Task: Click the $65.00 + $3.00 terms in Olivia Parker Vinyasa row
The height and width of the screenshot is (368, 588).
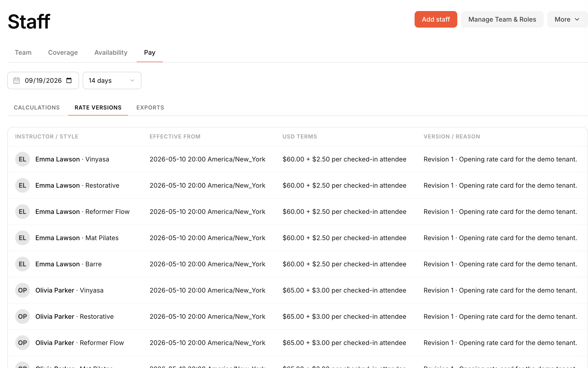Action: pyautogui.click(x=344, y=290)
